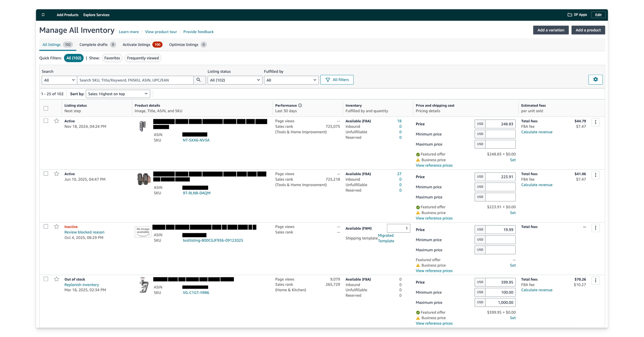Click the Frequently viewed filter chip
644x337 pixels.
click(143, 58)
